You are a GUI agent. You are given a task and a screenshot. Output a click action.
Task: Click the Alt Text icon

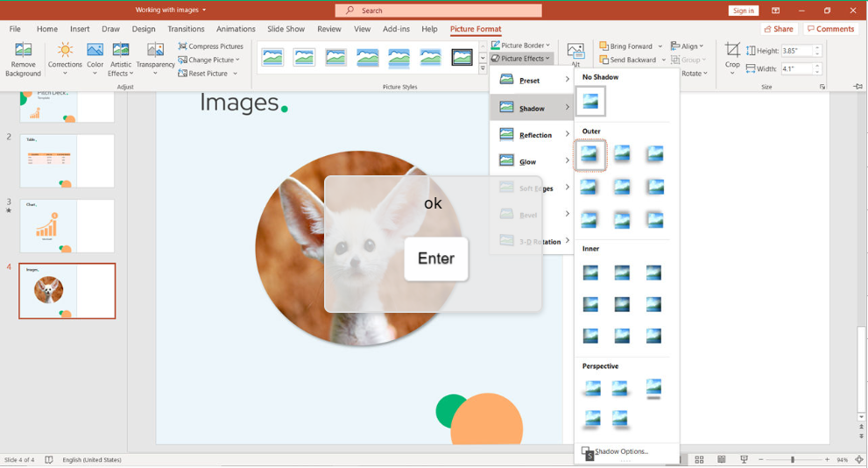tap(575, 53)
